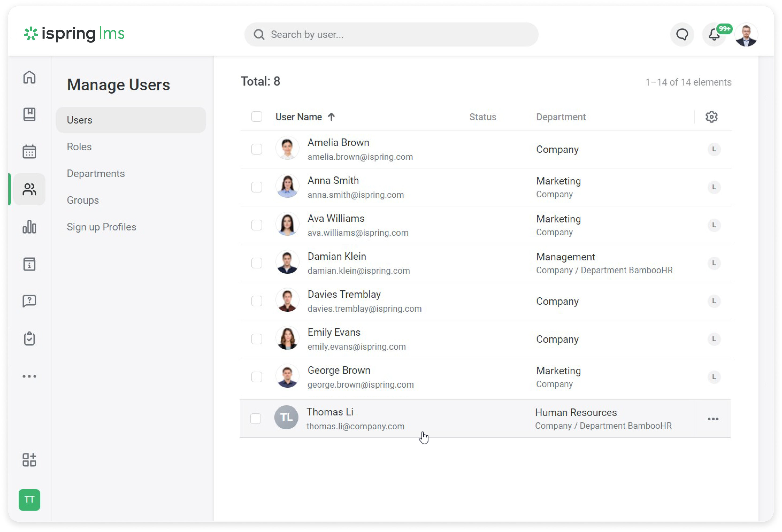Check the Amelia Brown row checkbox
The height and width of the screenshot is (532, 782).
[x=257, y=149]
